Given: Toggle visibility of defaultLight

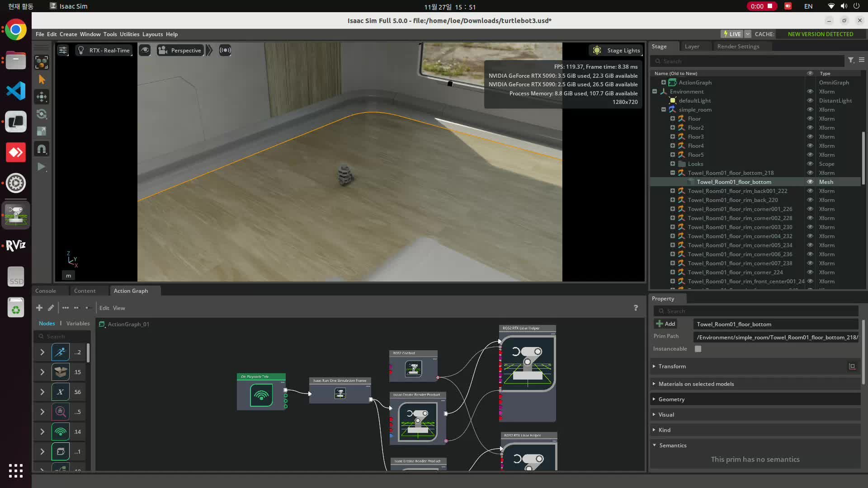Looking at the screenshot, I should click(810, 100).
